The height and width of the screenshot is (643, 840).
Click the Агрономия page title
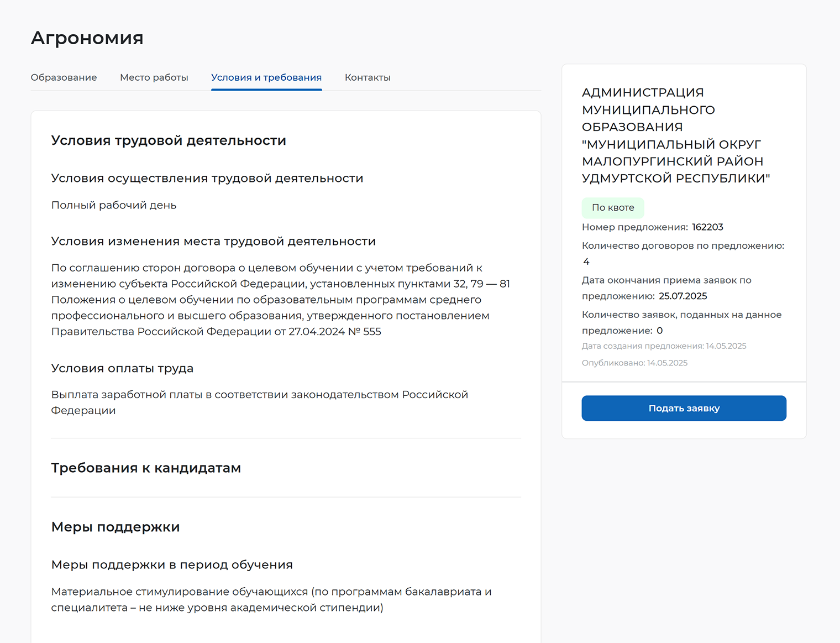click(87, 38)
